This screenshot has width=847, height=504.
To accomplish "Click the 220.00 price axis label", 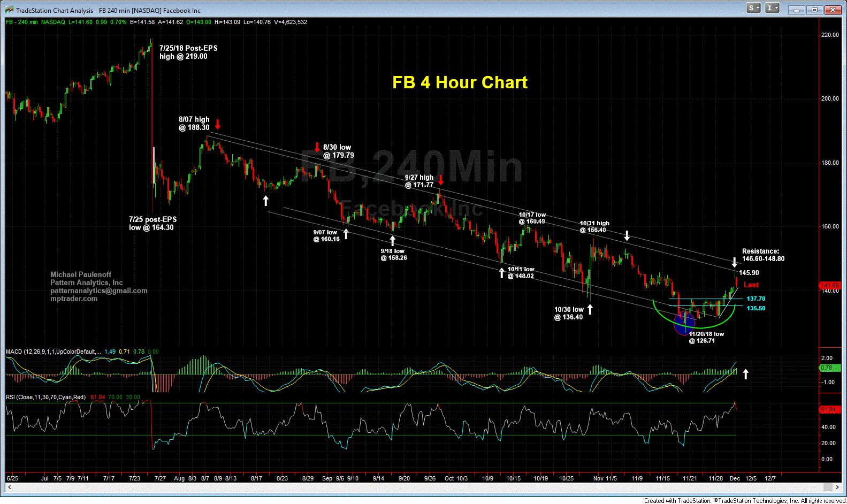I will click(830, 35).
